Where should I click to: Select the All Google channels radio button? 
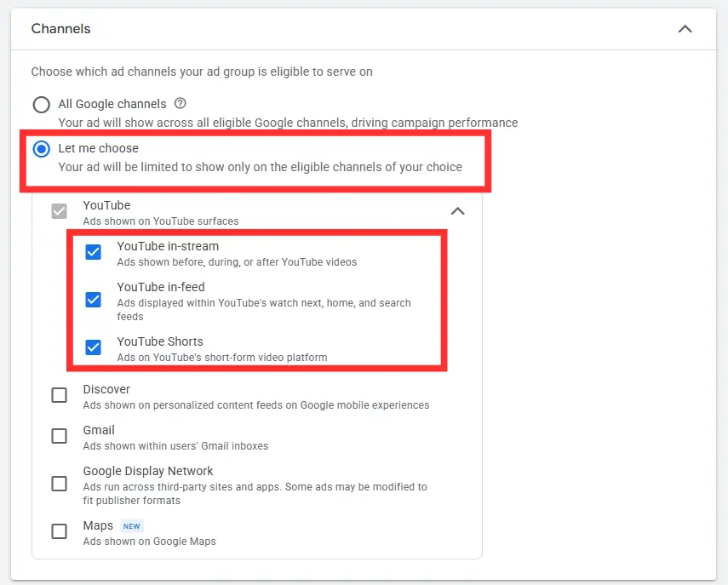(42, 105)
